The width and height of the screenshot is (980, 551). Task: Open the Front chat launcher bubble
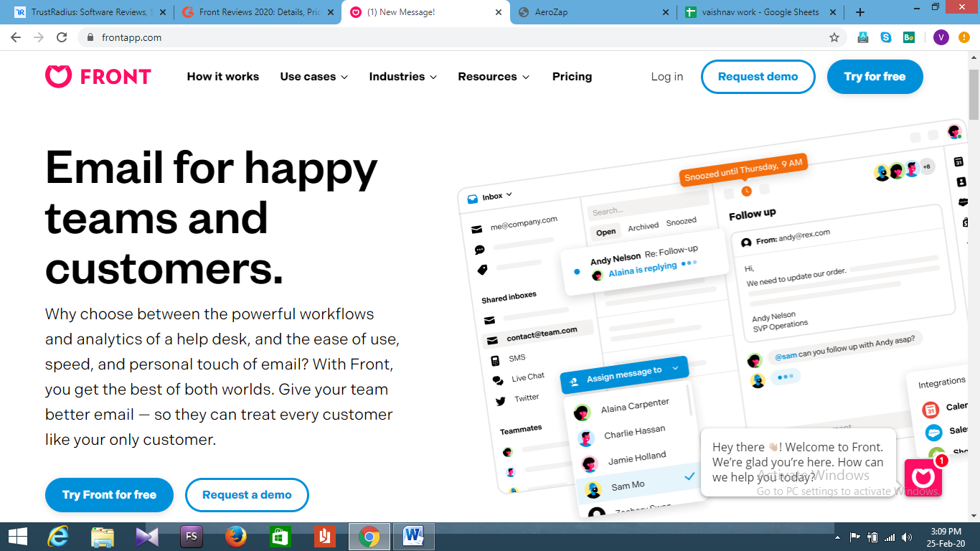(923, 478)
